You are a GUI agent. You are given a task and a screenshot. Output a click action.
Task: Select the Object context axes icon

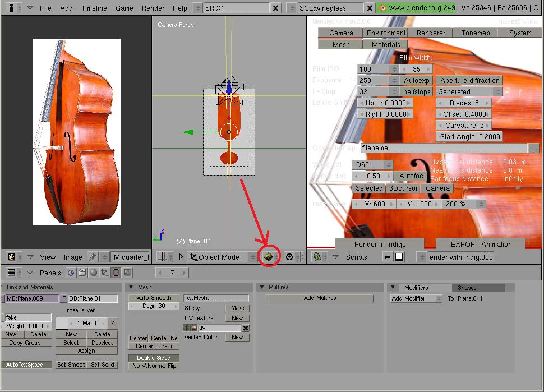[104, 273]
